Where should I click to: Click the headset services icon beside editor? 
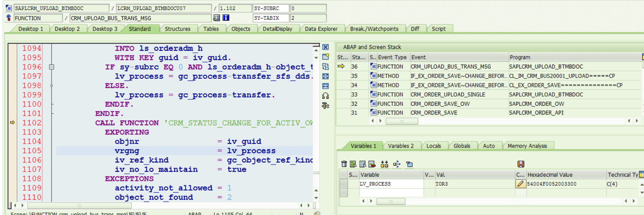pyautogui.click(x=325, y=96)
